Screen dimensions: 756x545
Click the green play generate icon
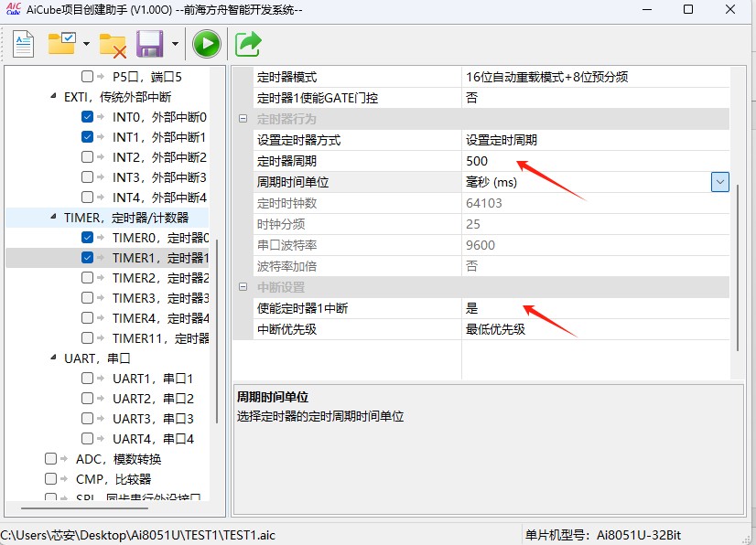(x=207, y=44)
